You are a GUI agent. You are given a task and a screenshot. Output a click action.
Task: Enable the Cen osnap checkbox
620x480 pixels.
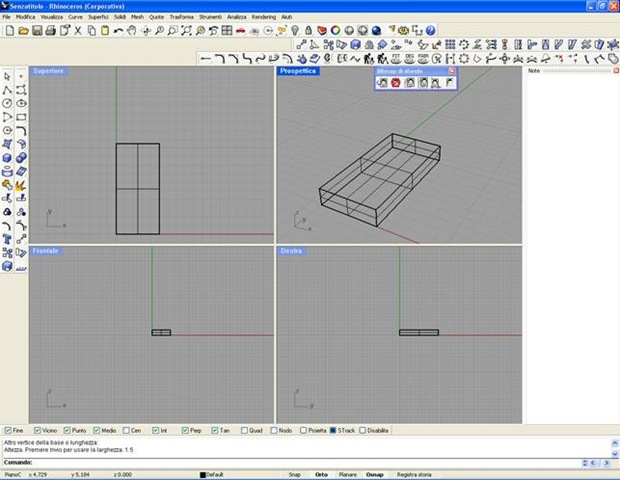126,430
